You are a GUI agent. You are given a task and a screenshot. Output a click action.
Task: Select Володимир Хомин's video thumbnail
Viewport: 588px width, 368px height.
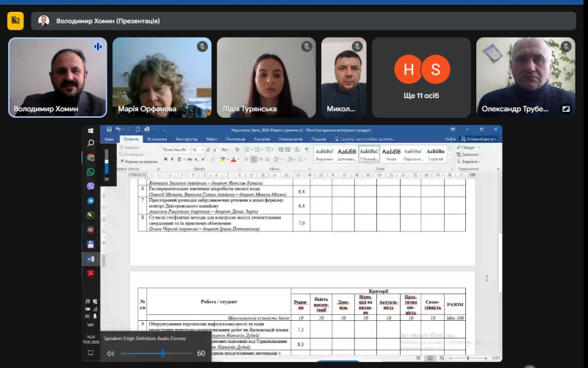[58, 77]
